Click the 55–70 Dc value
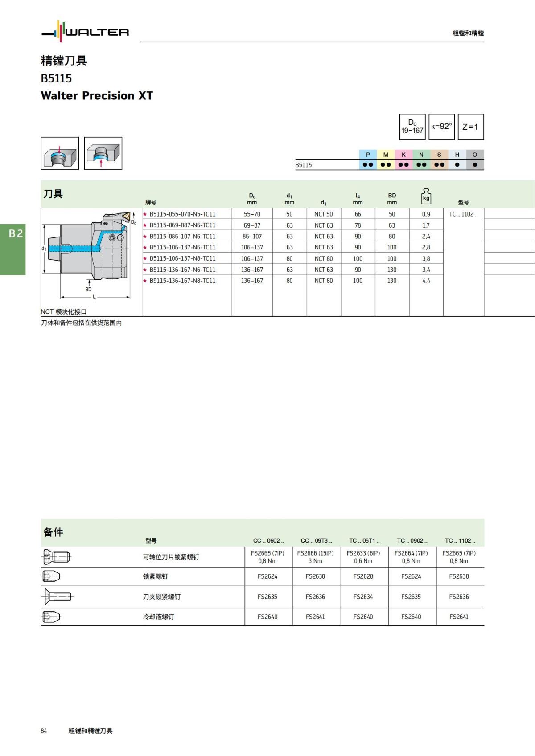 click(x=252, y=214)
